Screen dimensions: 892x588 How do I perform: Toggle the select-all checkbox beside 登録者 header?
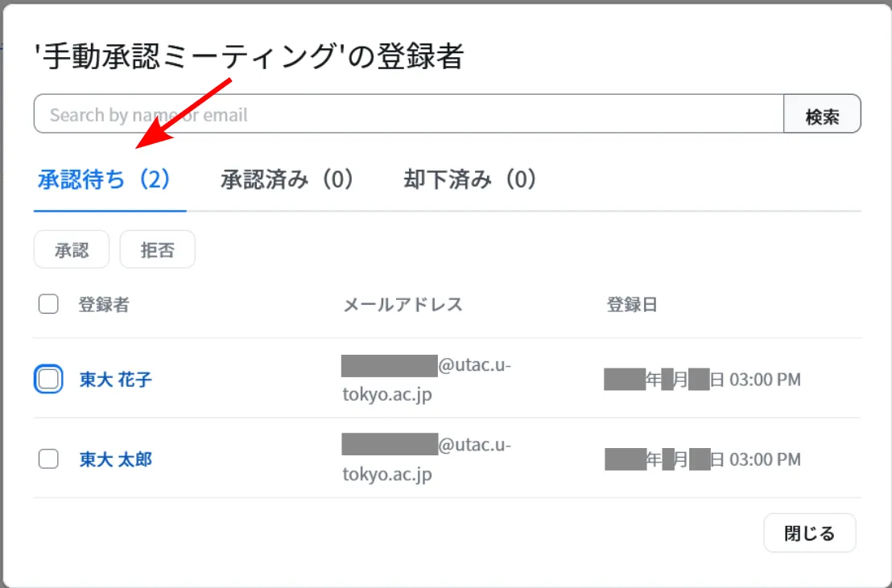click(48, 304)
